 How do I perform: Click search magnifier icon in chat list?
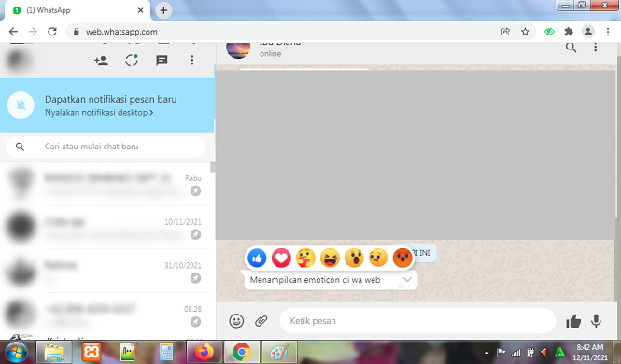20,147
